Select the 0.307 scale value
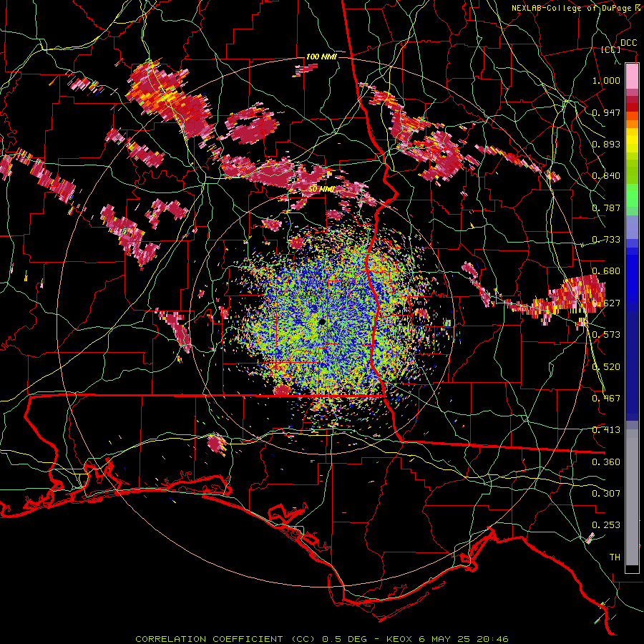 tap(606, 494)
